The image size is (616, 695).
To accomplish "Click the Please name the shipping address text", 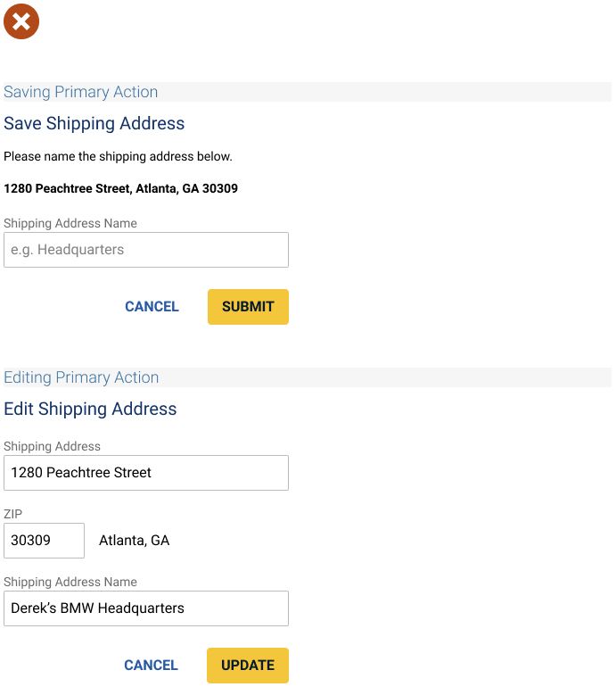I will [x=118, y=156].
